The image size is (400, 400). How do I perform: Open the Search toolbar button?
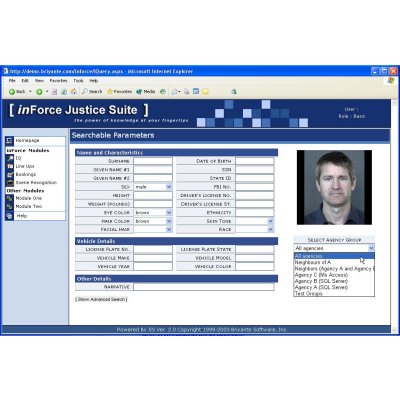point(92,91)
